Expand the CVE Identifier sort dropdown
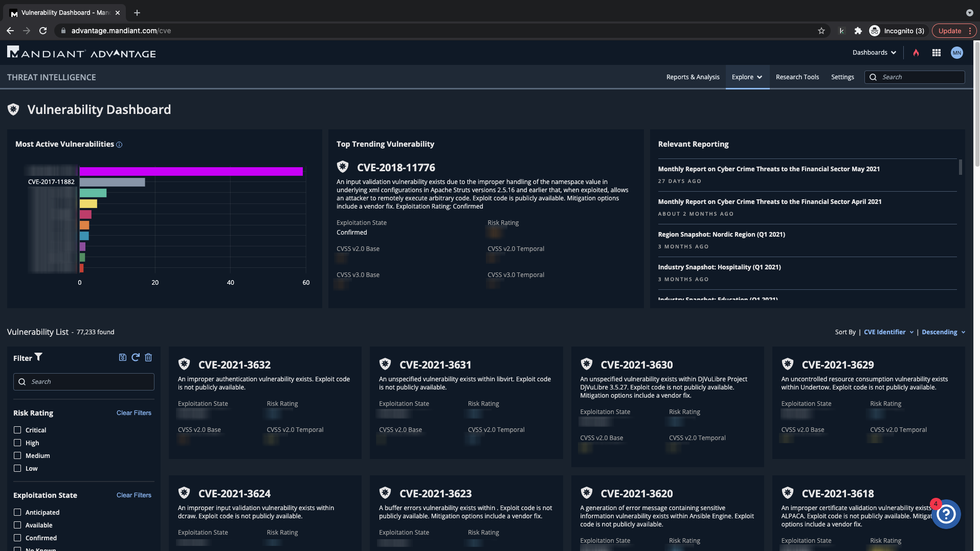 tap(888, 332)
